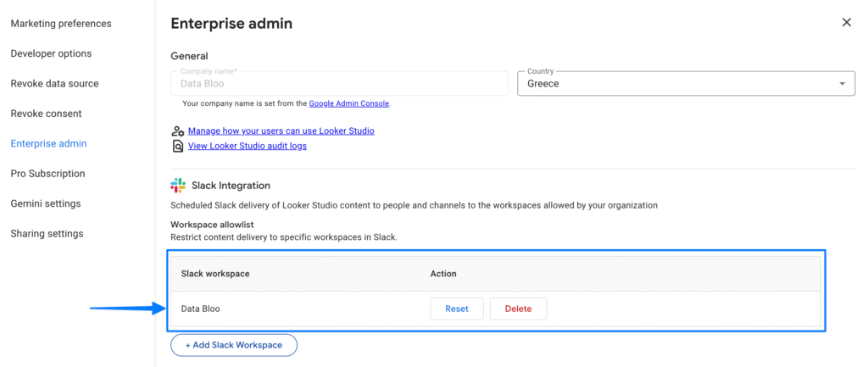Follow Manage how users use Looker Studio link

click(281, 131)
